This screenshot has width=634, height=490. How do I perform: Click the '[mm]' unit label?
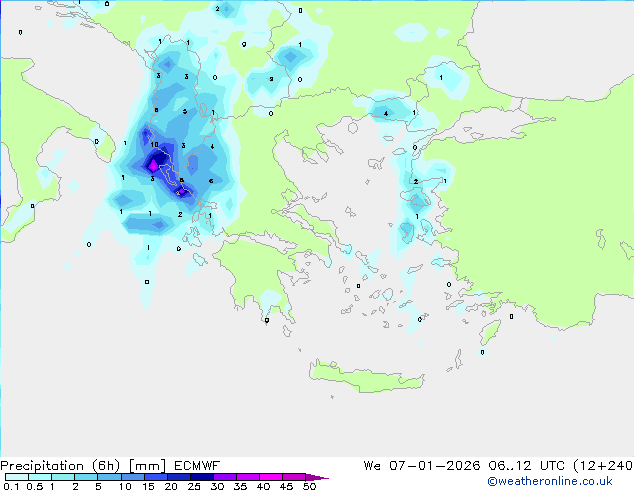[147, 466]
